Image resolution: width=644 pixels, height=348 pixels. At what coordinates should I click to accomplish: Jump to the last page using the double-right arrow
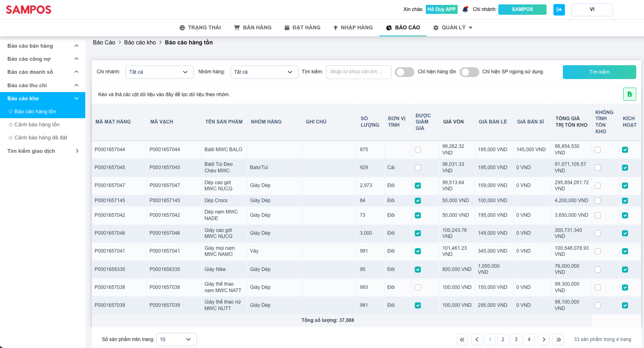[x=559, y=339]
